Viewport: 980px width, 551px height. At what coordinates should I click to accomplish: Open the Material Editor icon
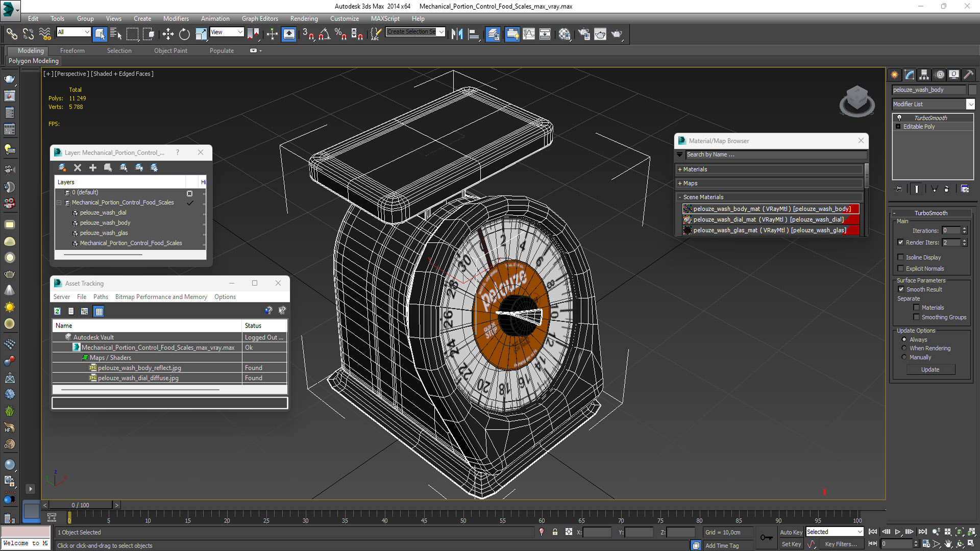click(x=564, y=34)
